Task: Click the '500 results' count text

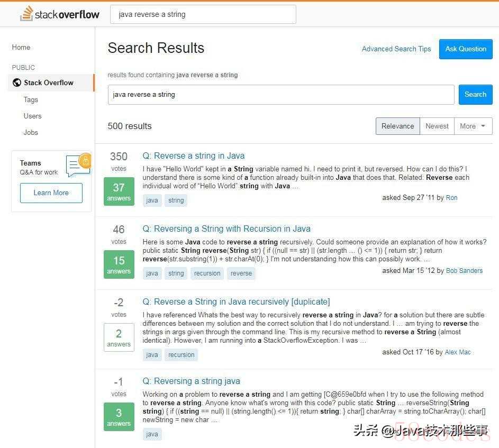Action: click(x=130, y=126)
